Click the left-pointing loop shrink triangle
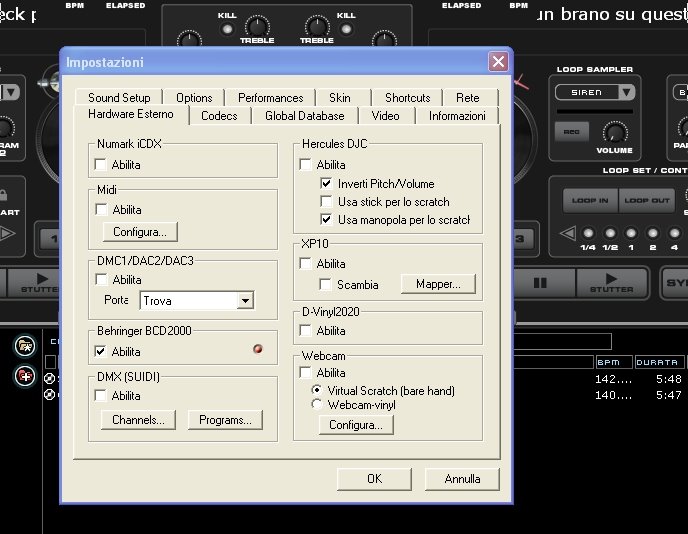 [x=567, y=234]
